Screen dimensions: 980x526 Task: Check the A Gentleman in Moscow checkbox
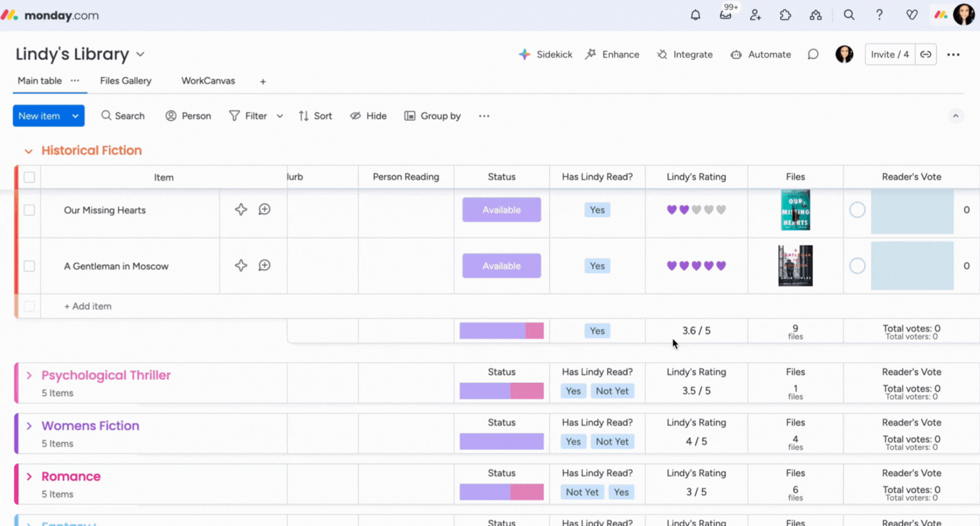29,266
